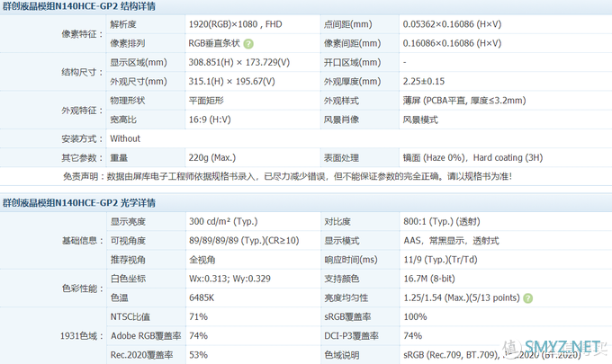The image size is (612, 364).
Task: Select the outline size value 315.1(H) × 195.67(V)
Action: click(x=232, y=82)
